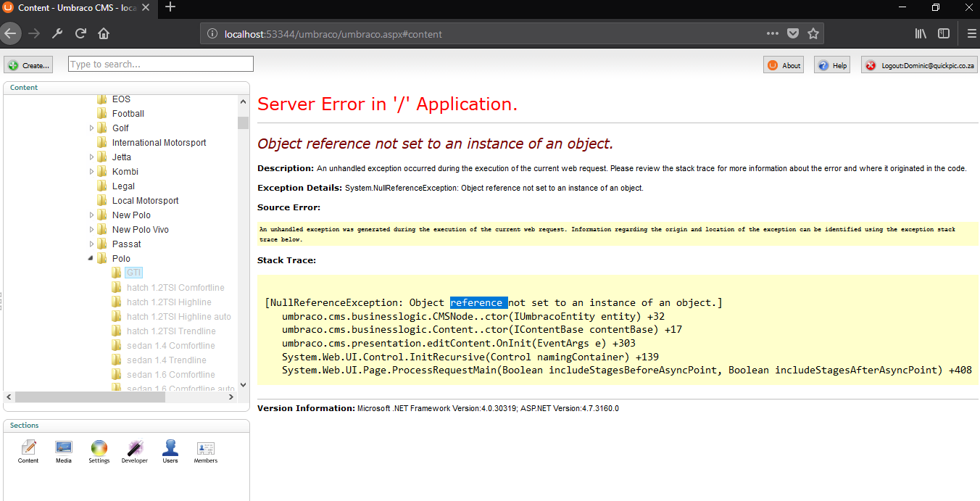Open the Content section icon
Viewport: 980px width, 501px height.
pyautogui.click(x=28, y=451)
